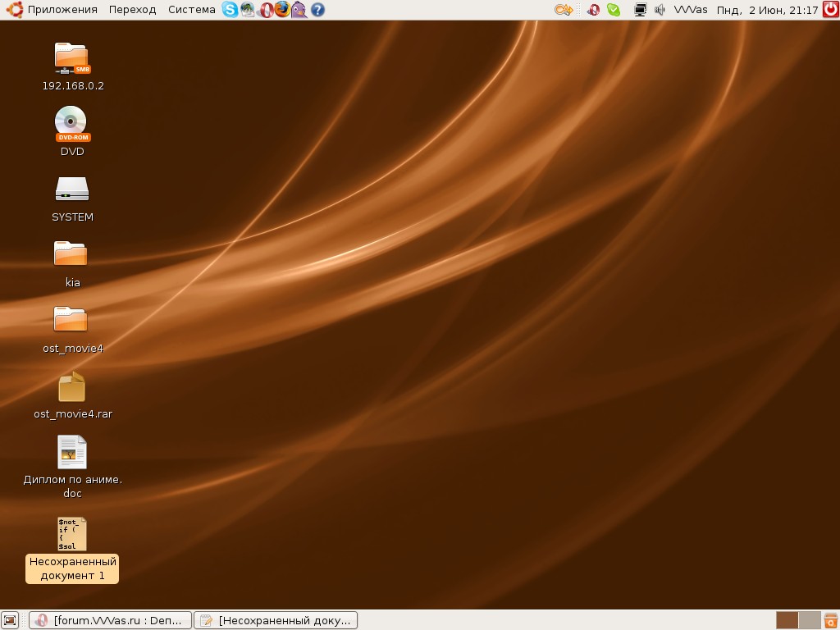Viewport: 840px width, 630px height.
Task: Open the Приложения menu
Action: [62, 10]
